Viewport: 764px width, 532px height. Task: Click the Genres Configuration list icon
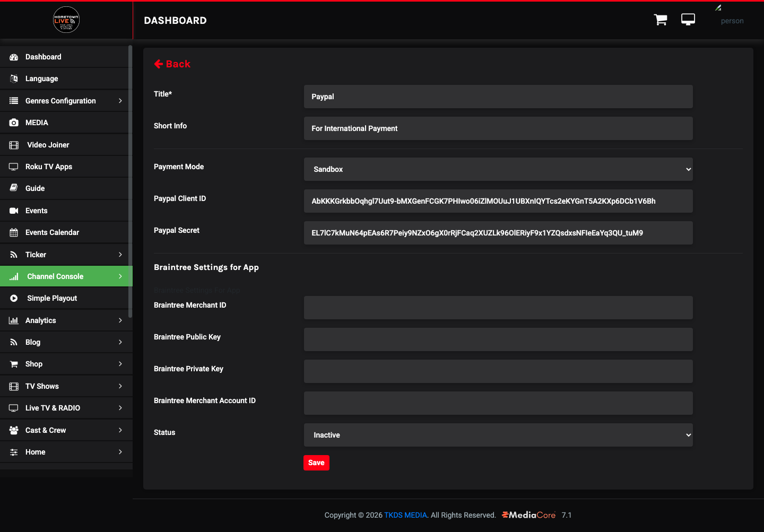click(x=14, y=101)
